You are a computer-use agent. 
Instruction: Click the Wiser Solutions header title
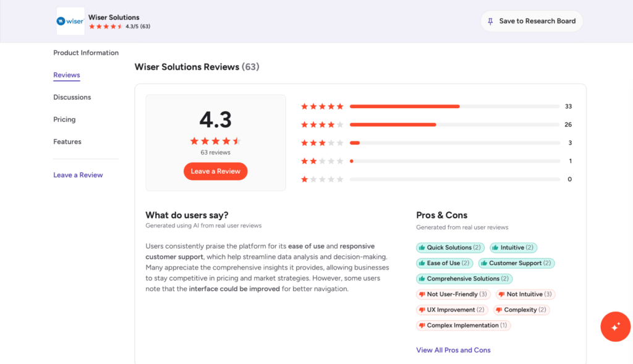(114, 17)
